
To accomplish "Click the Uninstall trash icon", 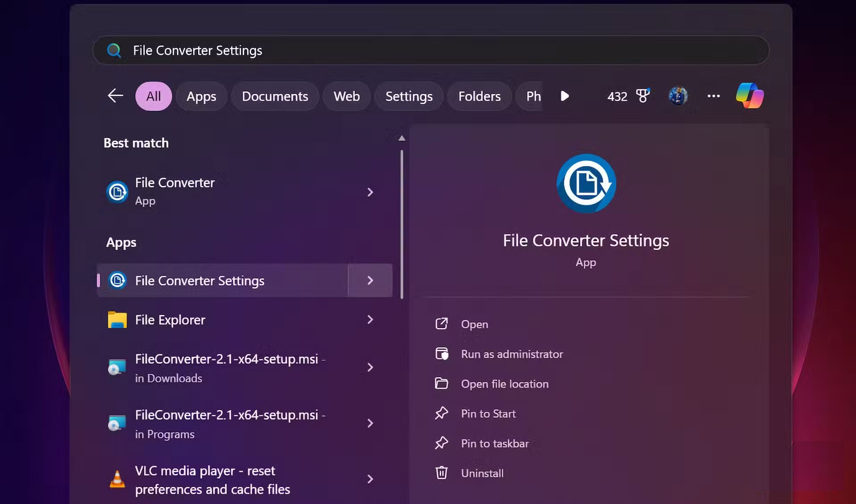I will (441, 473).
